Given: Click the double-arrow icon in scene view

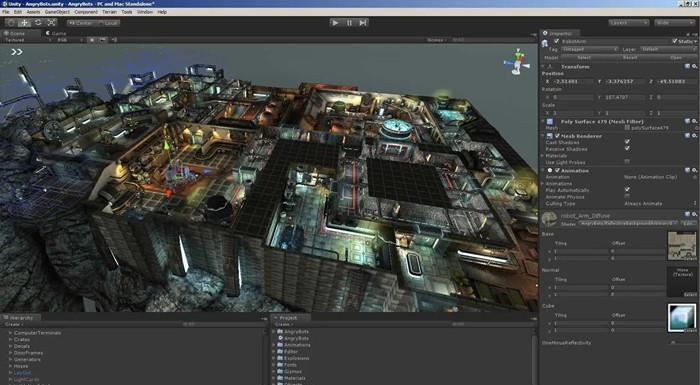Looking at the screenshot, I should point(17,52).
